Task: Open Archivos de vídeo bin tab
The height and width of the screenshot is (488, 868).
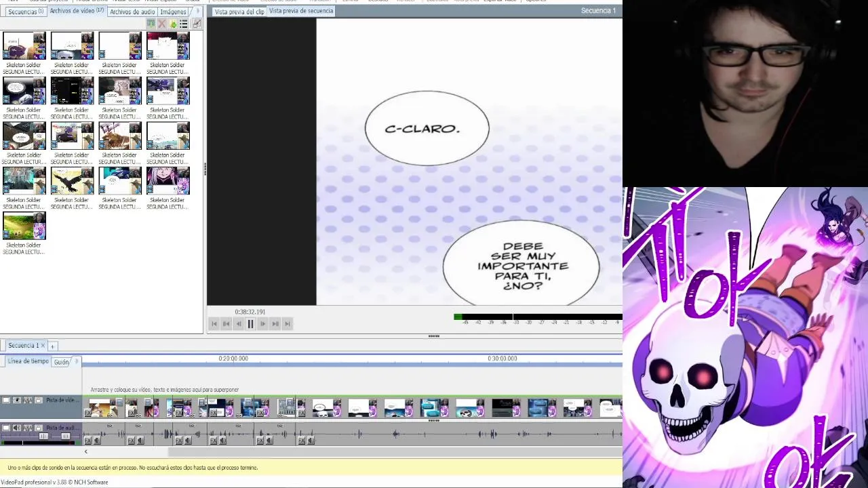Action: 77,11
